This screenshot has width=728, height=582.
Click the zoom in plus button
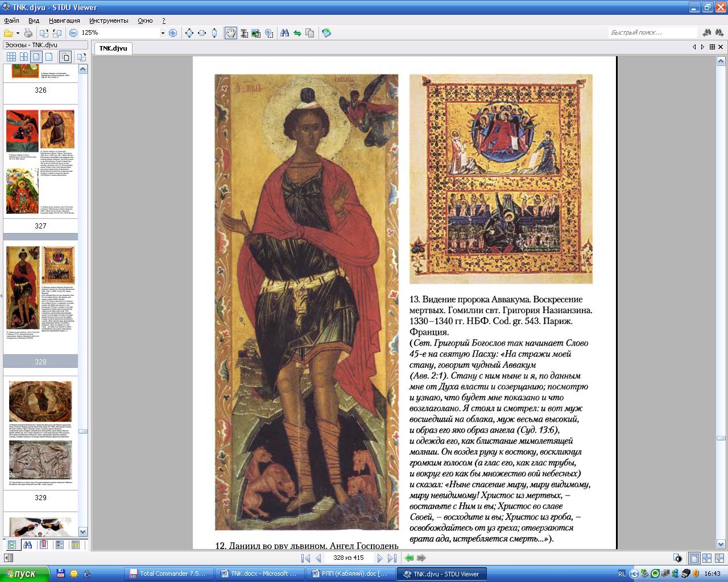[x=173, y=33]
